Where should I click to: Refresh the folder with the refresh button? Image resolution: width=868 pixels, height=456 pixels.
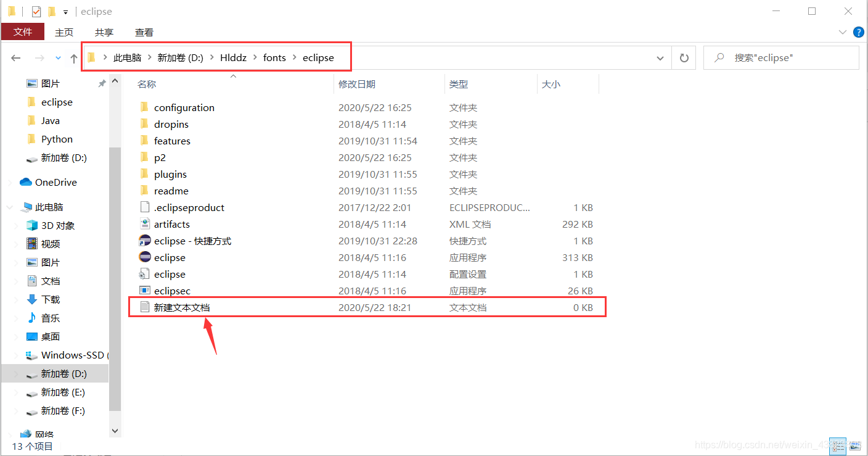tap(684, 58)
